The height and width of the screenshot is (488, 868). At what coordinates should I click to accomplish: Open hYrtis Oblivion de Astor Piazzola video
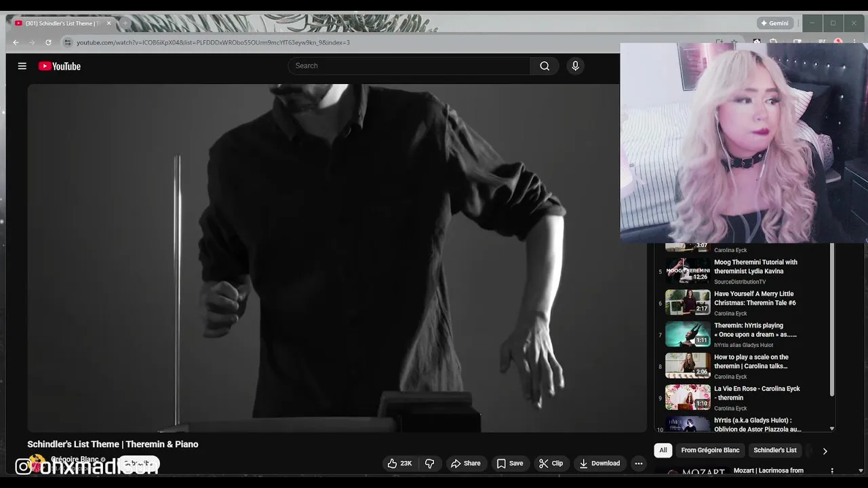tap(757, 424)
